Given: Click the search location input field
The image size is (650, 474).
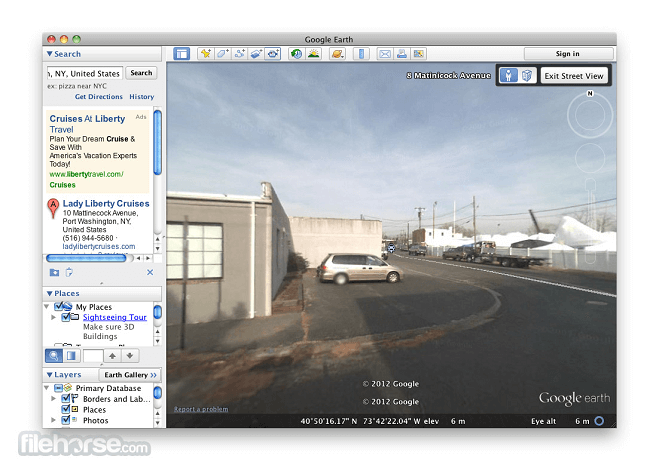Looking at the screenshot, I should [x=85, y=73].
